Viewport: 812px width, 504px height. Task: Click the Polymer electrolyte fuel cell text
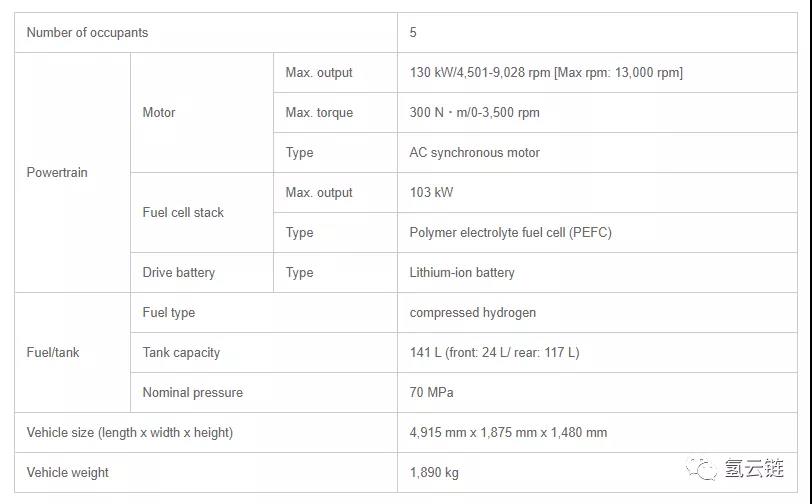[510, 232]
